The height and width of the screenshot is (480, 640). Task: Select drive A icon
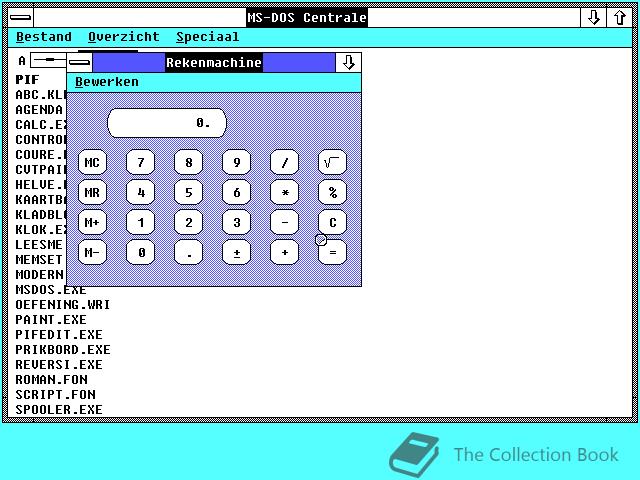pos(41,60)
